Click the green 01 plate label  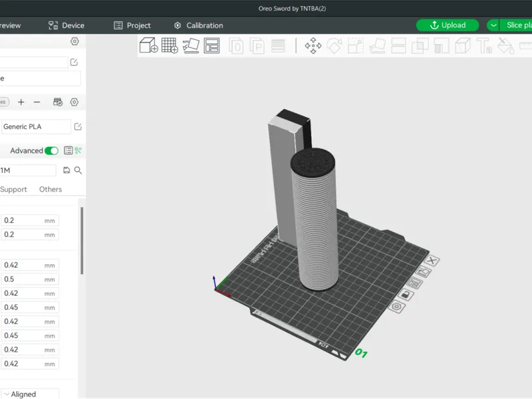point(361,353)
